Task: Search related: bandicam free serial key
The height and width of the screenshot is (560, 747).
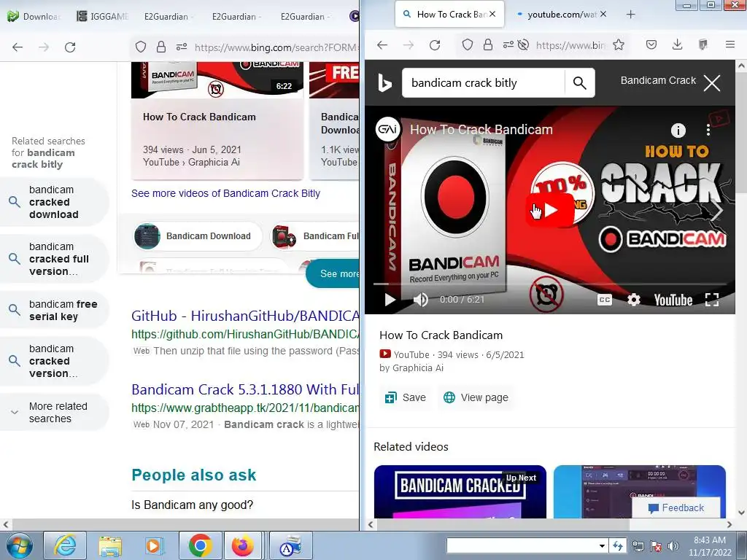Action: 54,311
